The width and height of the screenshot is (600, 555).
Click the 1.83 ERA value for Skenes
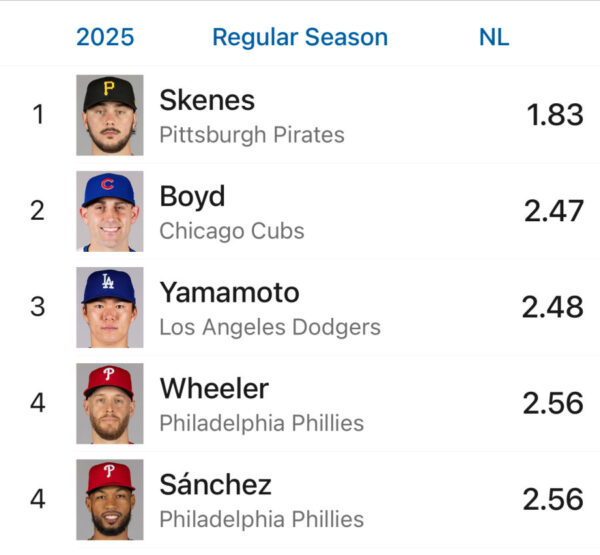pyautogui.click(x=555, y=114)
